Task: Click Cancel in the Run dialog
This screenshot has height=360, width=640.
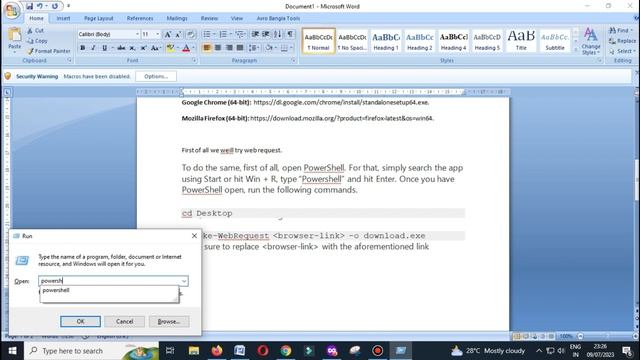Action: [124, 321]
